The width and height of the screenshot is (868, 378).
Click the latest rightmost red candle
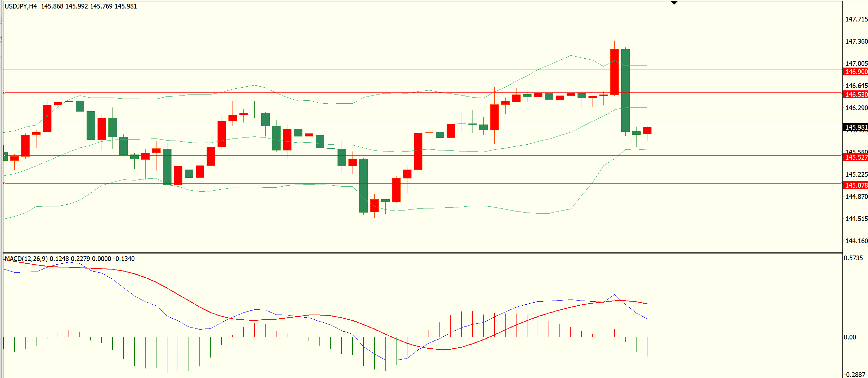(647, 130)
